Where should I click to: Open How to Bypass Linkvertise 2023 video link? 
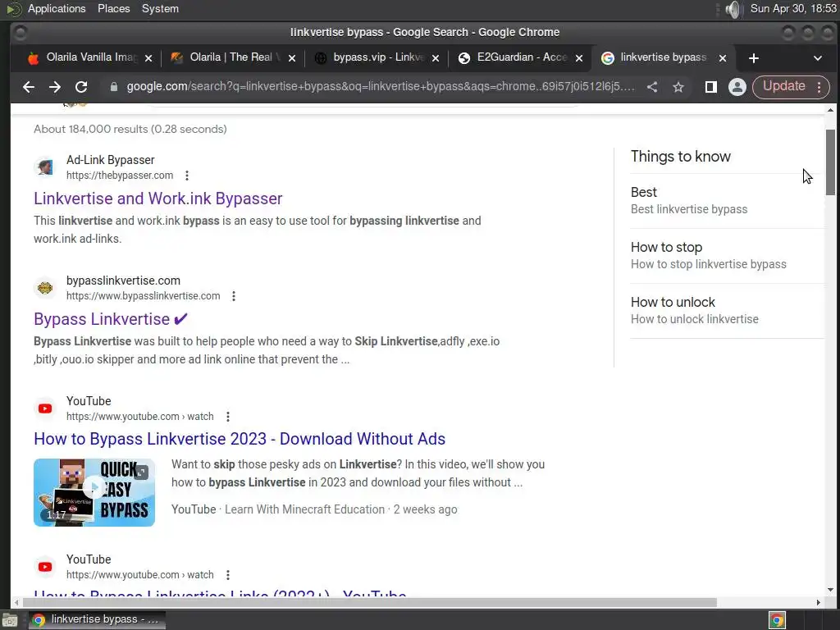click(240, 439)
